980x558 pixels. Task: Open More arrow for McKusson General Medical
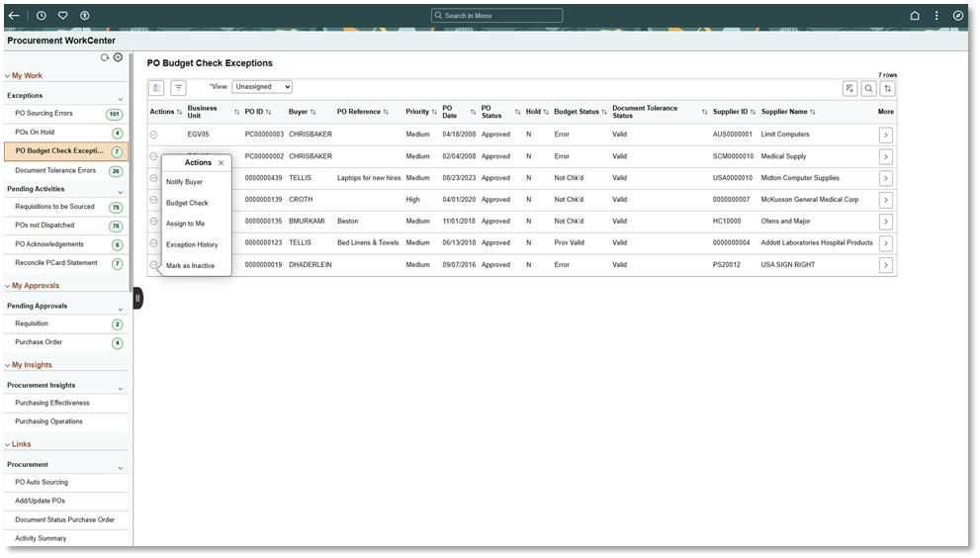(x=886, y=200)
